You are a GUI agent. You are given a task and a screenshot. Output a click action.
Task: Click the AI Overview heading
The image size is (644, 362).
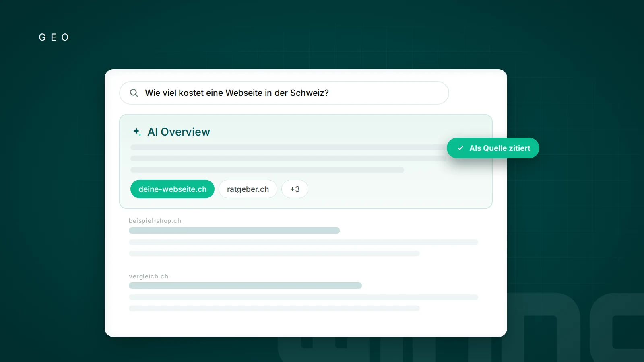tap(179, 132)
